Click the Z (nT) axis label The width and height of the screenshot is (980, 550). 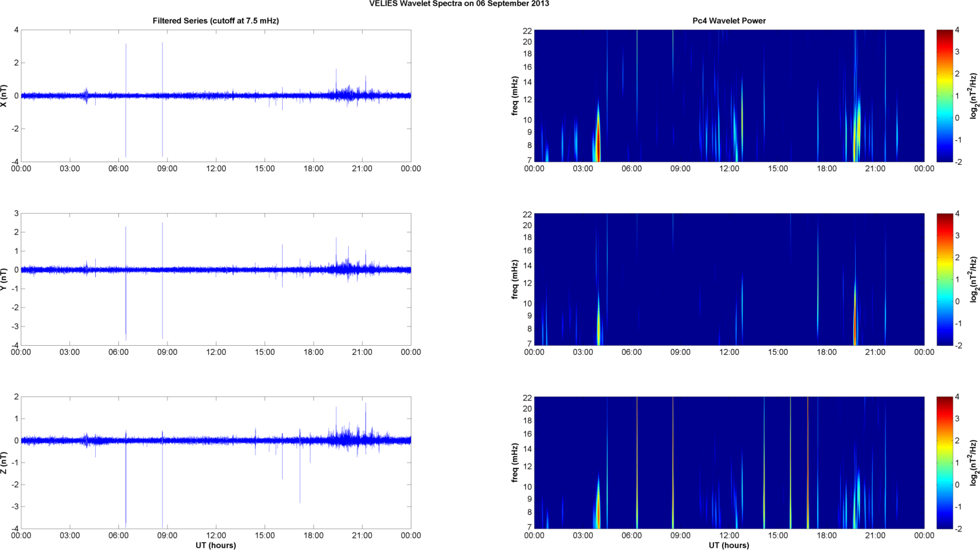[5, 463]
